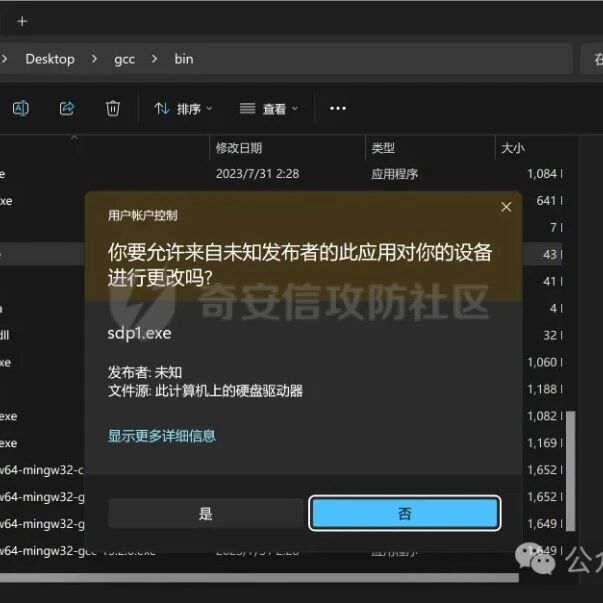603x603 pixels.
Task: Click the new tab plus icon
Action: [22, 22]
